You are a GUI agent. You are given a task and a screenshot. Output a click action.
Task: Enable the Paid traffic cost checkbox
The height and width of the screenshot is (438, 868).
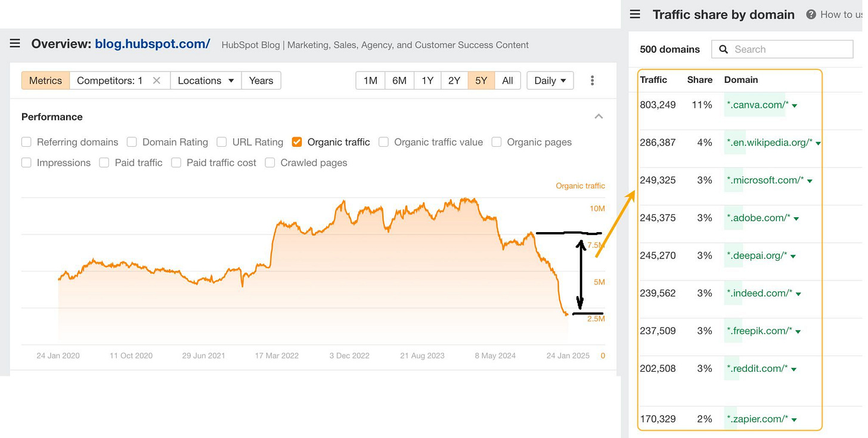coord(176,162)
